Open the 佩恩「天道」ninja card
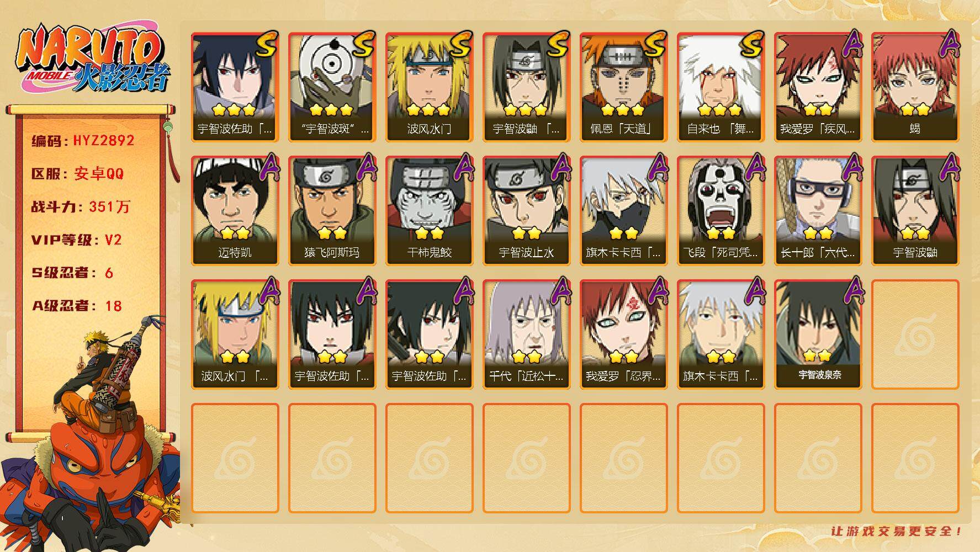 pyautogui.click(x=623, y=87)
